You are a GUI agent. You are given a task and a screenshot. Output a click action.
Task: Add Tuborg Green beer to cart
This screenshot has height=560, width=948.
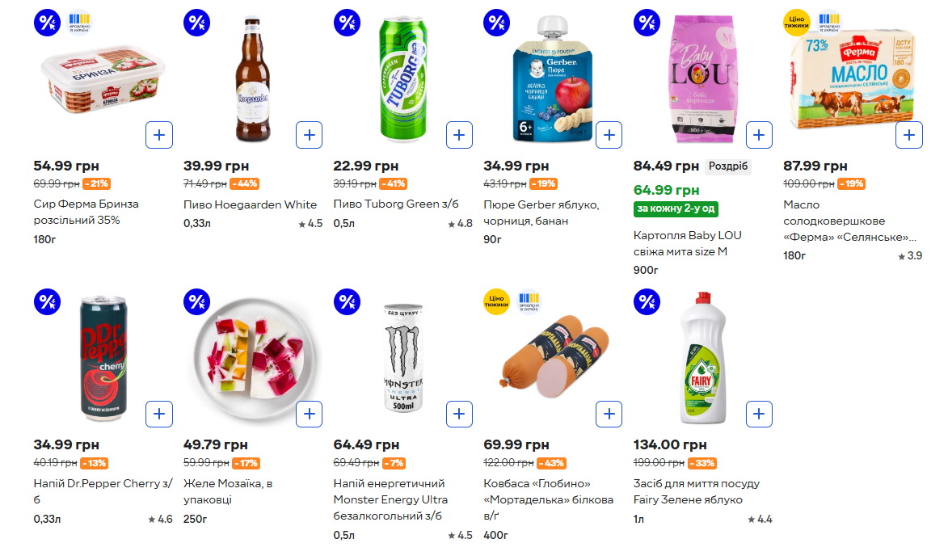[459, 135]
